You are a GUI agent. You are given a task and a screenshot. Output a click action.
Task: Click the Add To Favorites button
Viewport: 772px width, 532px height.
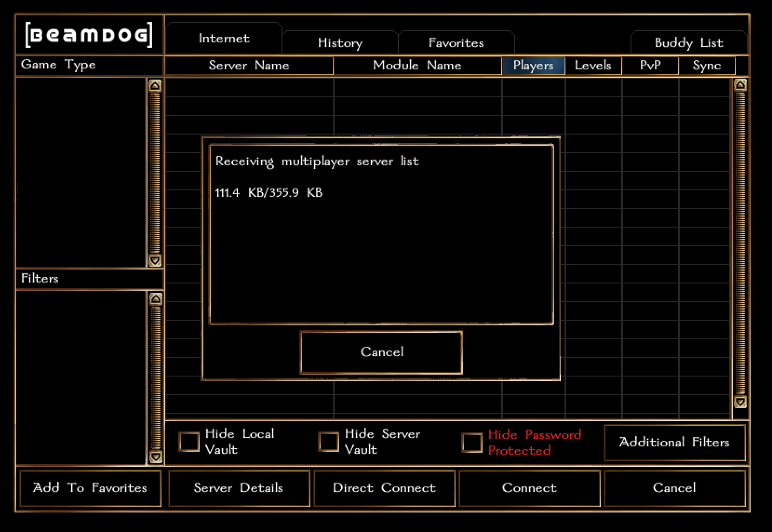pyautogui.click(x=90, y=488)
